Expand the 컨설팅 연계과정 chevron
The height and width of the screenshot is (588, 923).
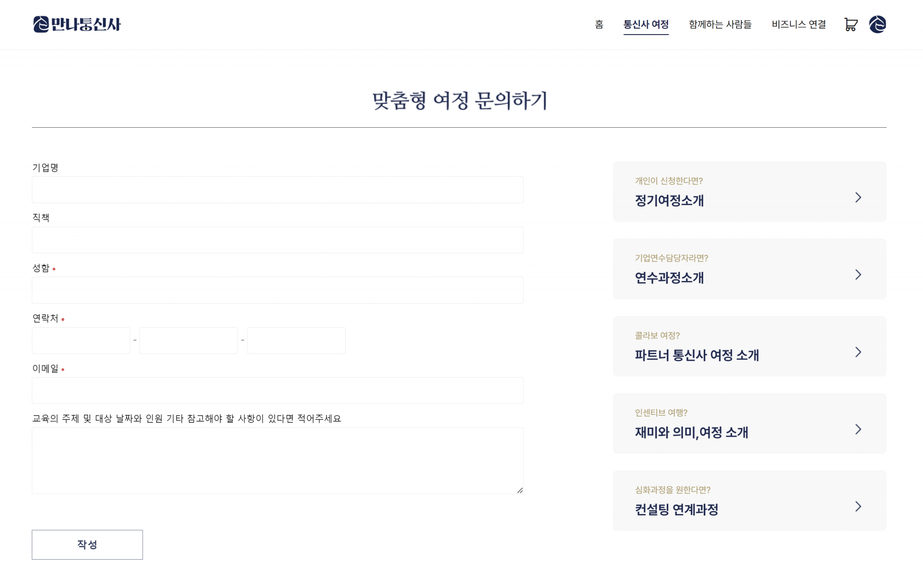pyautogui.click(x=858, y=506)
